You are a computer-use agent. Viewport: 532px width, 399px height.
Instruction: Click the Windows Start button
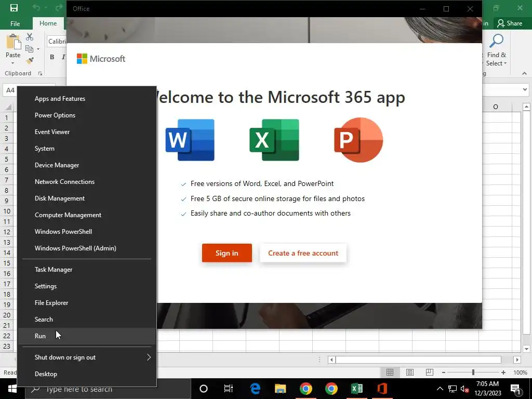click(12, 389)
